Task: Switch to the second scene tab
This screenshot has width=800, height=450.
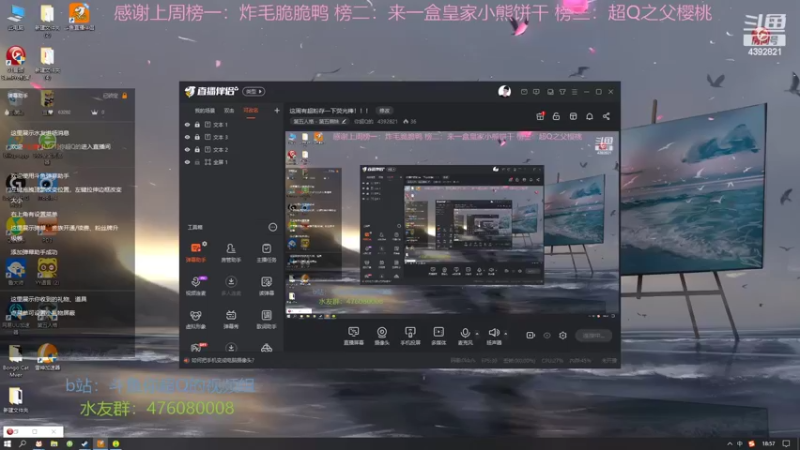Action: point(229,110)
